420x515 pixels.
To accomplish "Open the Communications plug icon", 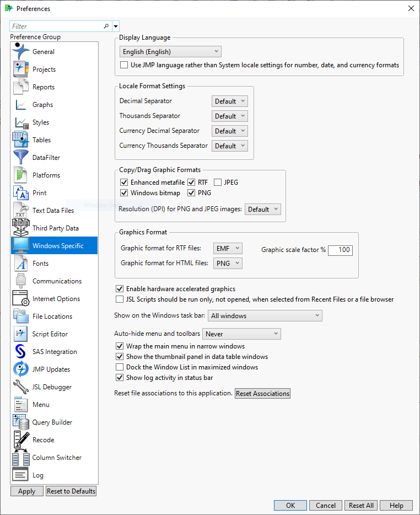I will [x=21, y=281].
